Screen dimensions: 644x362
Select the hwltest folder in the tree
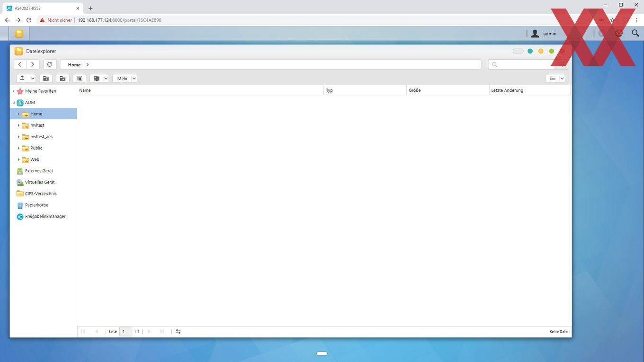37,125
